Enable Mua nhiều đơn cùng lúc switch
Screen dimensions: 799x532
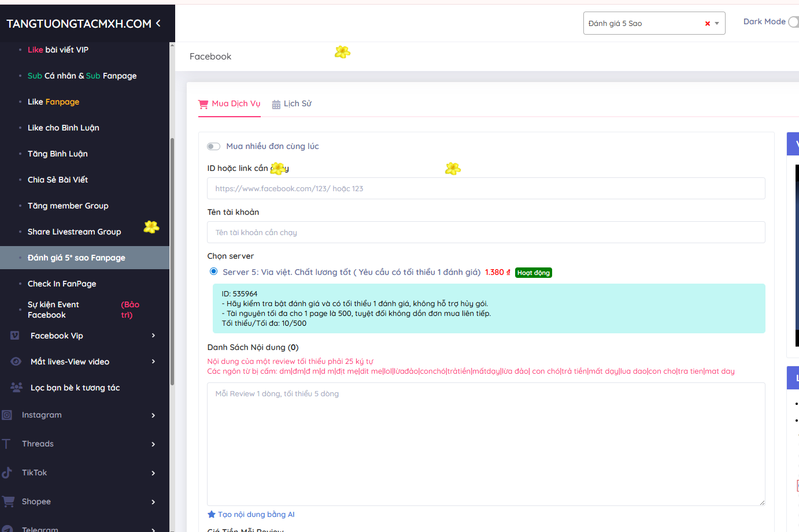coord(214,147)
